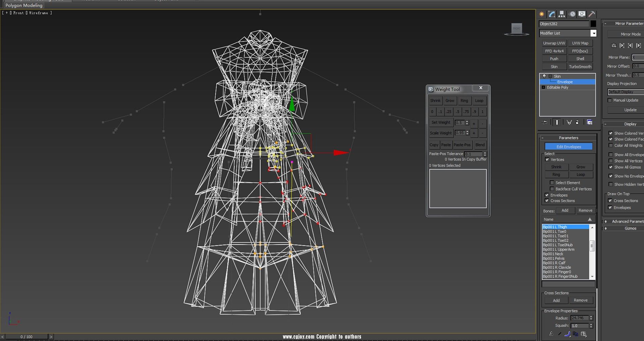Click TurboSmooth modifier button
644x341 pixels.
(580, 67)
